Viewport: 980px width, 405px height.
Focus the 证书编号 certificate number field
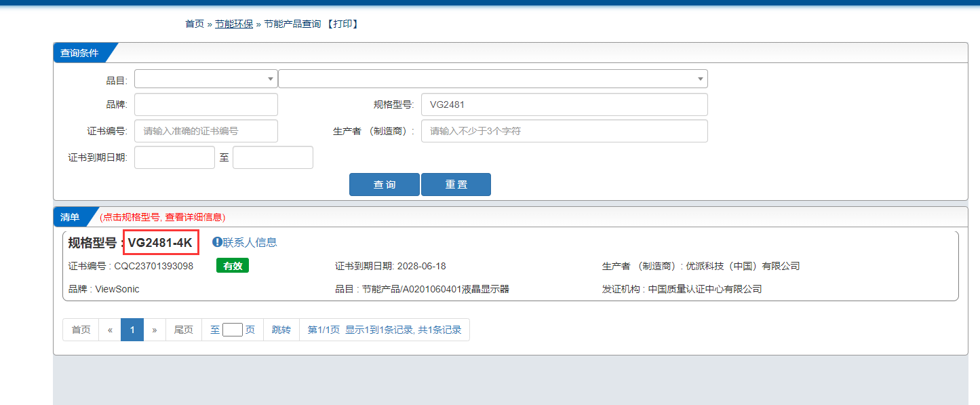click(x=205, y=131)
